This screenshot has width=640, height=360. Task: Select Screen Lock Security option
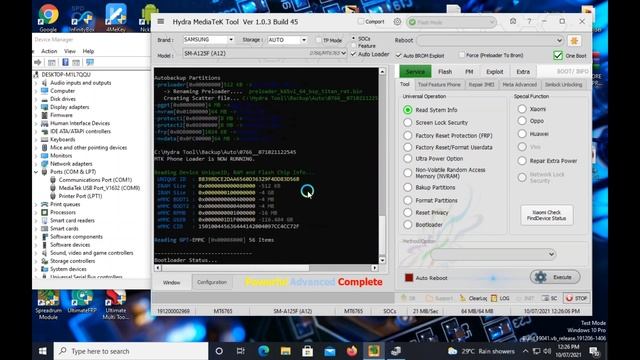(407, 122)
